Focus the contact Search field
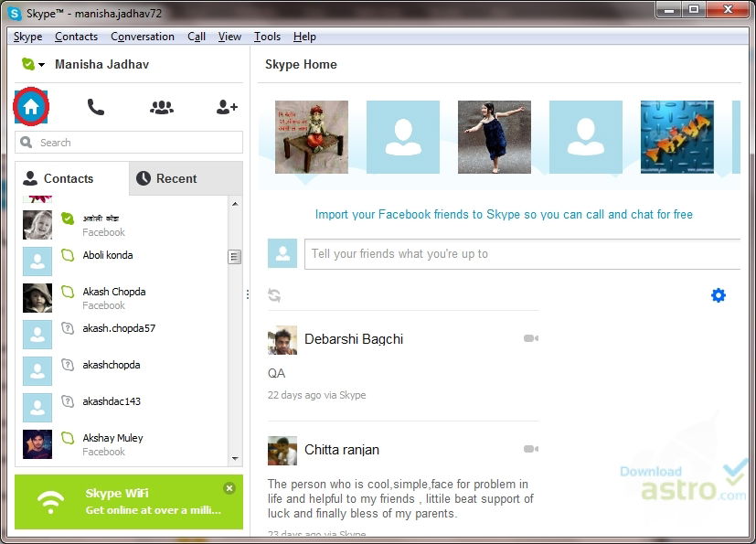This screenshot has height=544, width=756. (x=129, y=143)
